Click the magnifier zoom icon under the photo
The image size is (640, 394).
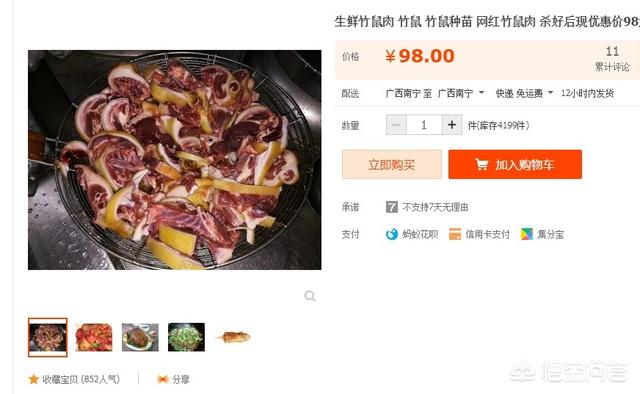point(310,296)
